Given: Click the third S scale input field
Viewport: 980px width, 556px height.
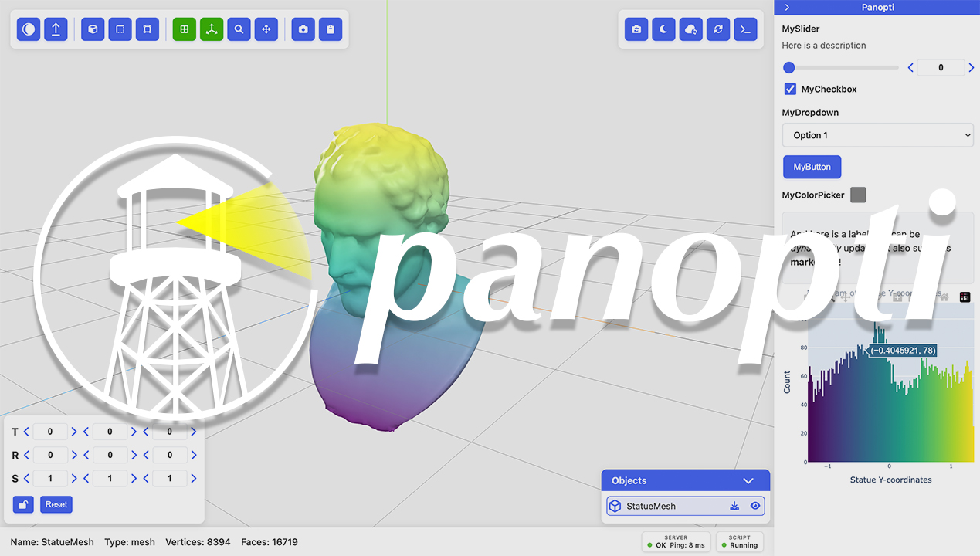Looking at the screenshot, I should 170,479.
